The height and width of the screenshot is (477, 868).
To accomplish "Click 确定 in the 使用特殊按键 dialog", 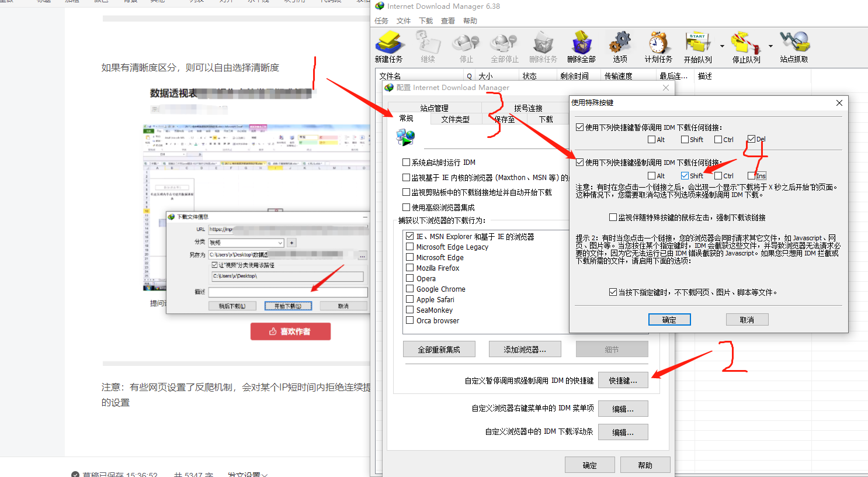I will [x=669, y=320].
